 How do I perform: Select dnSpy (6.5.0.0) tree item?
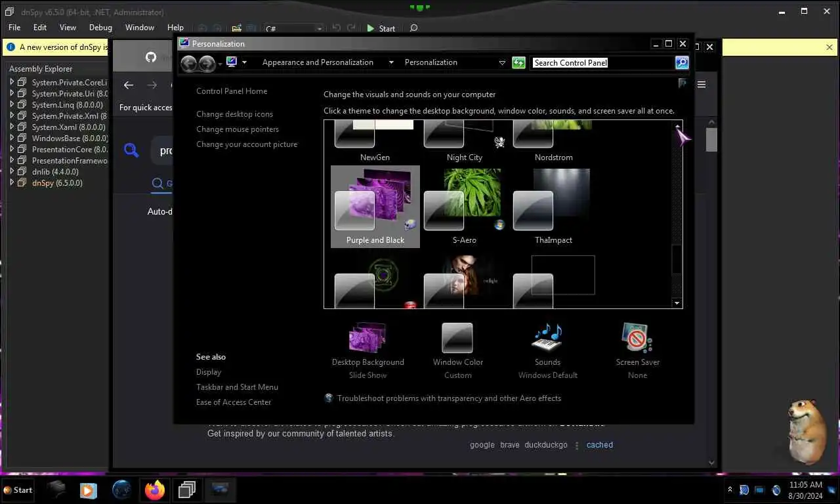57,183
